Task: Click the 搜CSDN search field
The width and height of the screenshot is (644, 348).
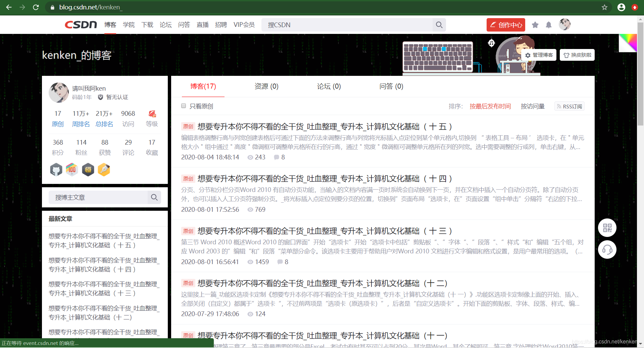Action: coord(348,25)
